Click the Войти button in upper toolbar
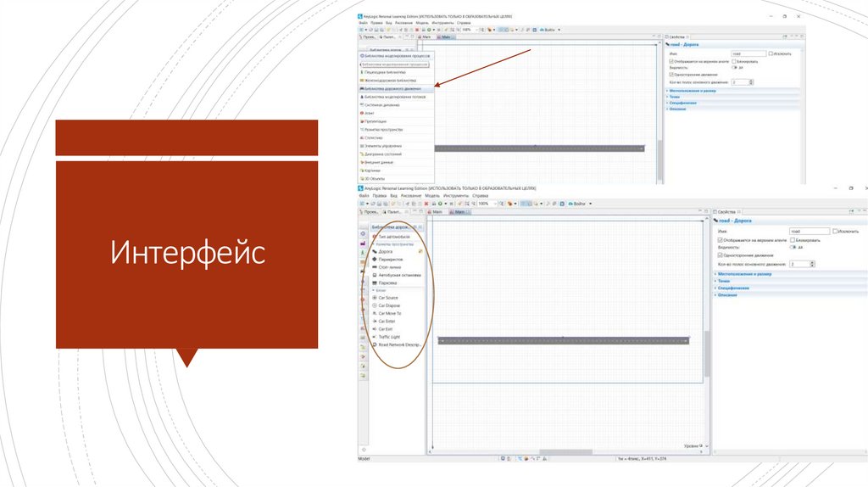 click(x=548, y=30)
